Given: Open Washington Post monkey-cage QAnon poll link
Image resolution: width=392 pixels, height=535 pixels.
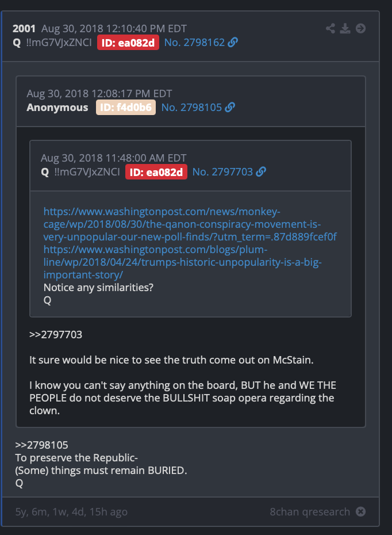Looking at the screenshot, I should click(190, 224).
